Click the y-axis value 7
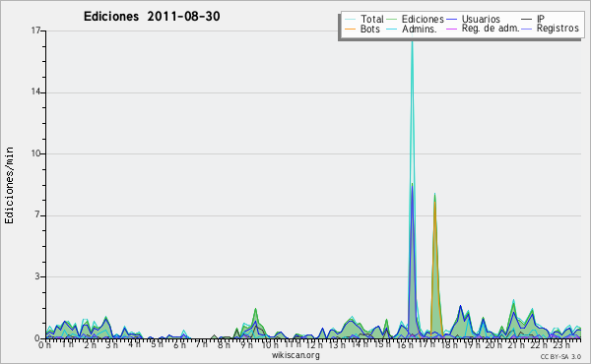 click(37, 214)
